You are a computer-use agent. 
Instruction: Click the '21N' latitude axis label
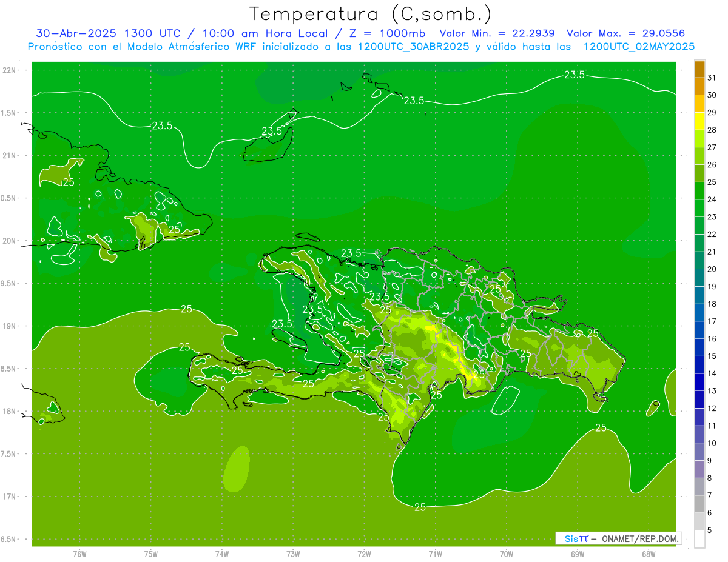(x=10, y=155)
